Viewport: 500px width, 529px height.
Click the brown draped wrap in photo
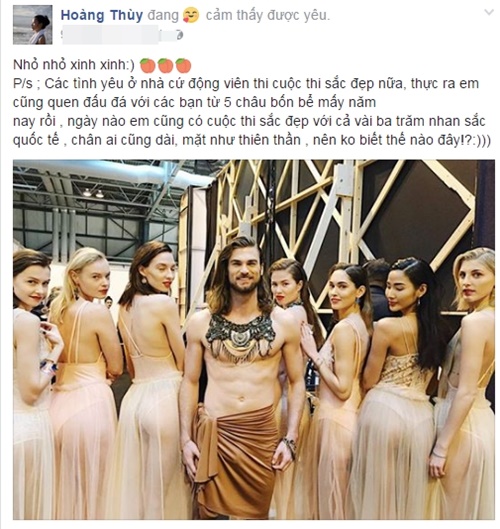point(238,459)
